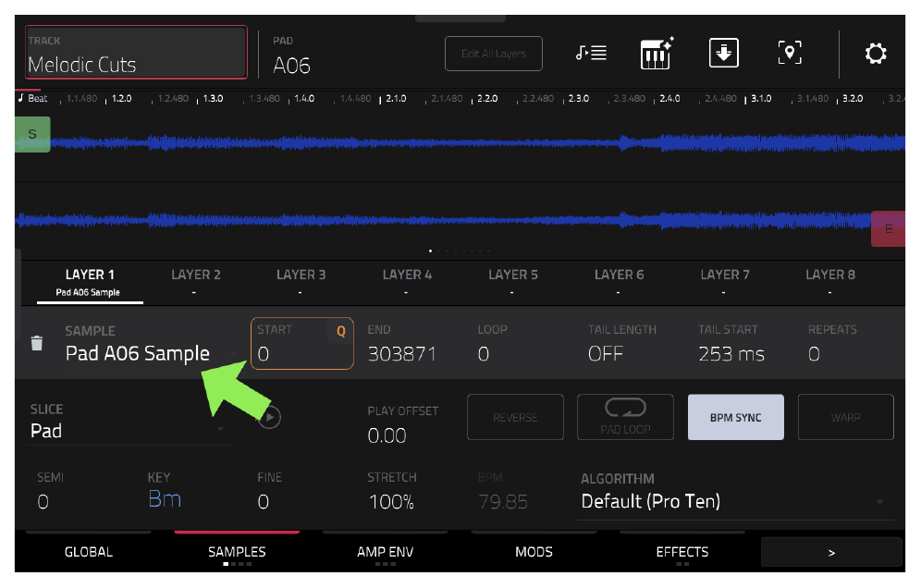This screenshot has height=588, width=921.
Task: Click the Key Bm value
Action: 165,498
